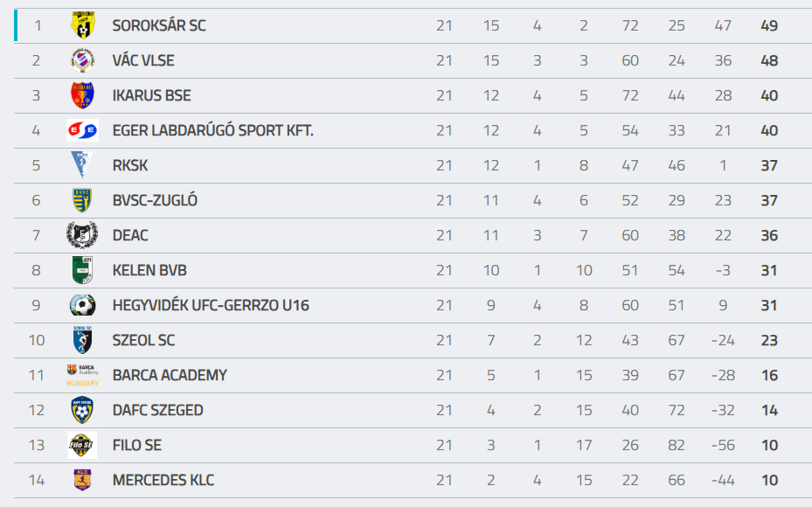Click the BVSC-Zugló club badge
This screenshot has height=507, width=812.
pos(82,200)
